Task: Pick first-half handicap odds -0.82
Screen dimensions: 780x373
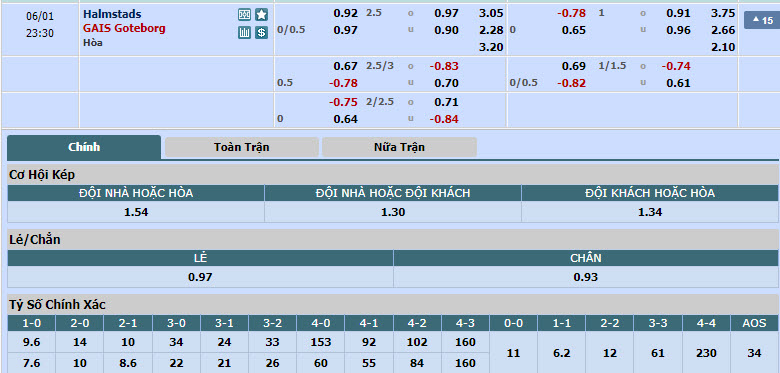Action: (x=572, y=83)
